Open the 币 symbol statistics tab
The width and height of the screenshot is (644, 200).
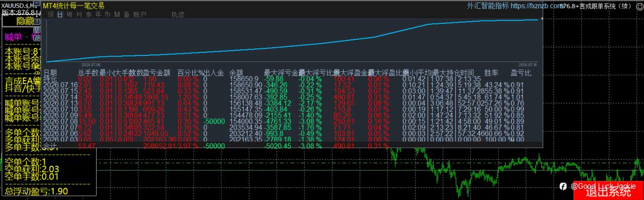point(108,15)
